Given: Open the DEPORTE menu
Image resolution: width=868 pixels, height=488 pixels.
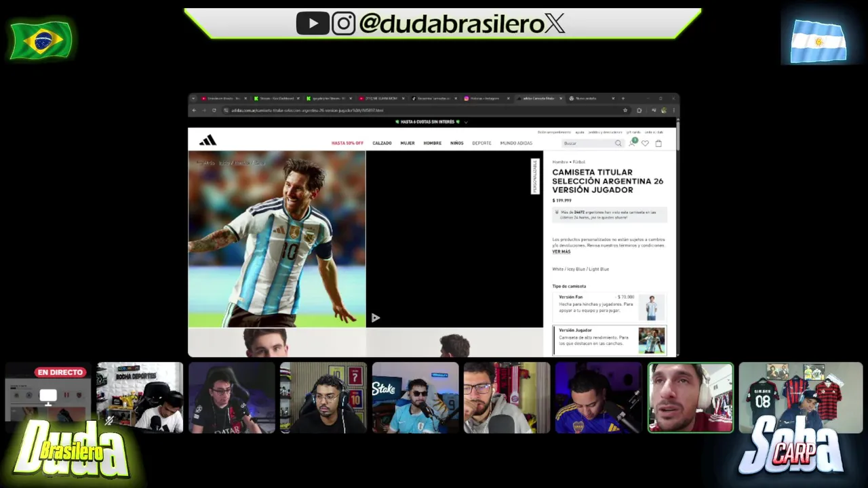Looking at the screenshot, I should click(481, 143).
